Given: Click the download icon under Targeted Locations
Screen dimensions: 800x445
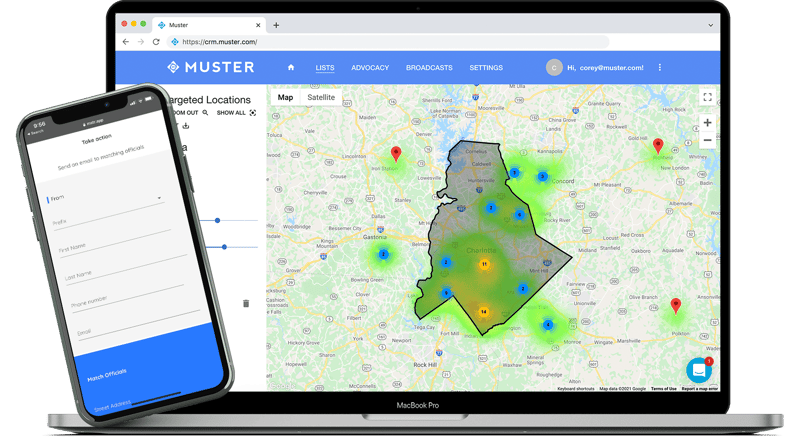Looking at the screenshot, I should [x=186, y=126].
